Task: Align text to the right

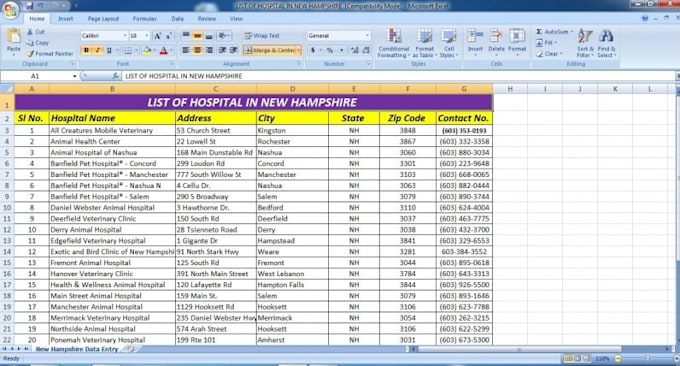Action: (x=209, y=50)
